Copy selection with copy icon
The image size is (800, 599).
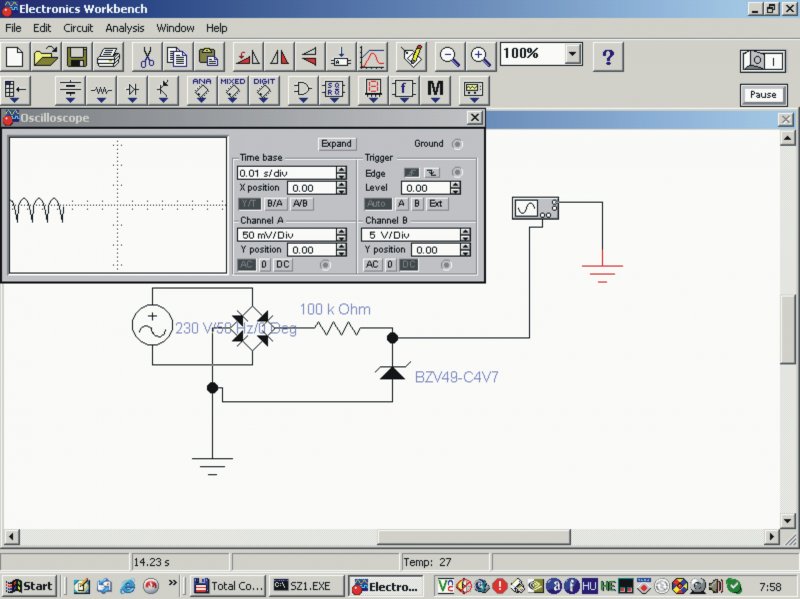[178, 56]
